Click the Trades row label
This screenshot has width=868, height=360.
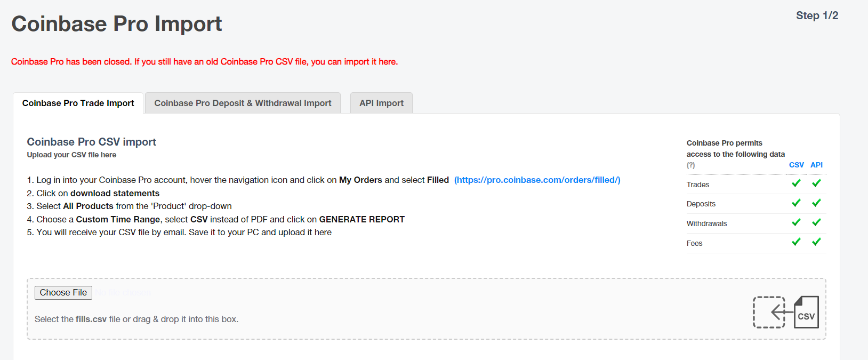point(698,185)
